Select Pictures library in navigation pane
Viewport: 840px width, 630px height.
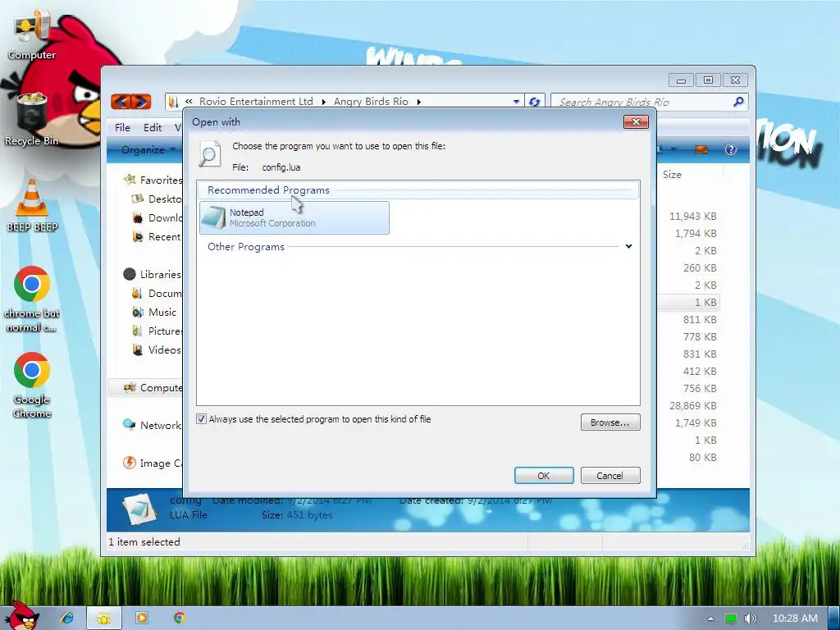(157, 331)
